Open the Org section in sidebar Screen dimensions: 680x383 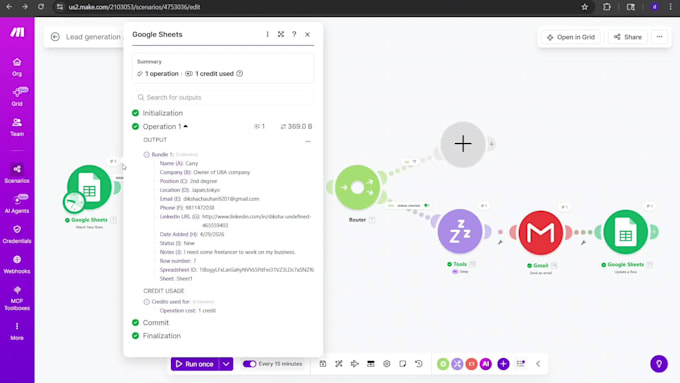coord(17,67)
